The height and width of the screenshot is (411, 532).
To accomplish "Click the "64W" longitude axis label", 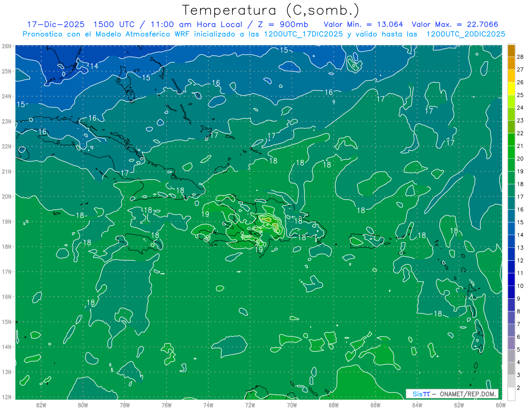I will (x=417, y=405).
